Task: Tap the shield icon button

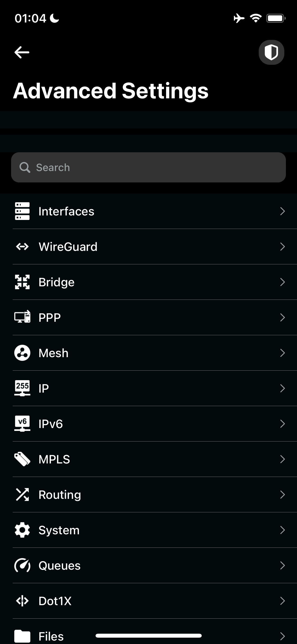Action: pos(271,52)
